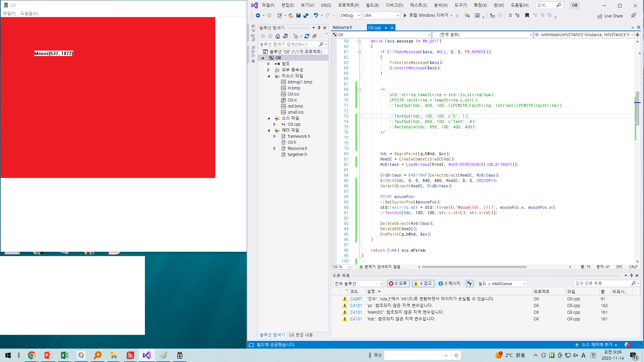Close the Oil.cpp editor tab
This screenshot has height=362, width=644.
(392, 28)
